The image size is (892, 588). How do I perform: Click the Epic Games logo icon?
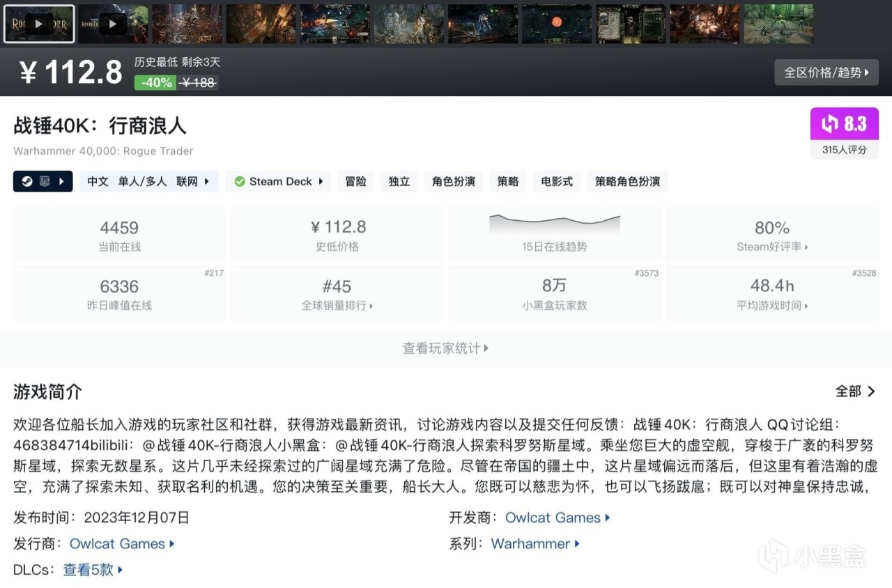pos(45,182)
